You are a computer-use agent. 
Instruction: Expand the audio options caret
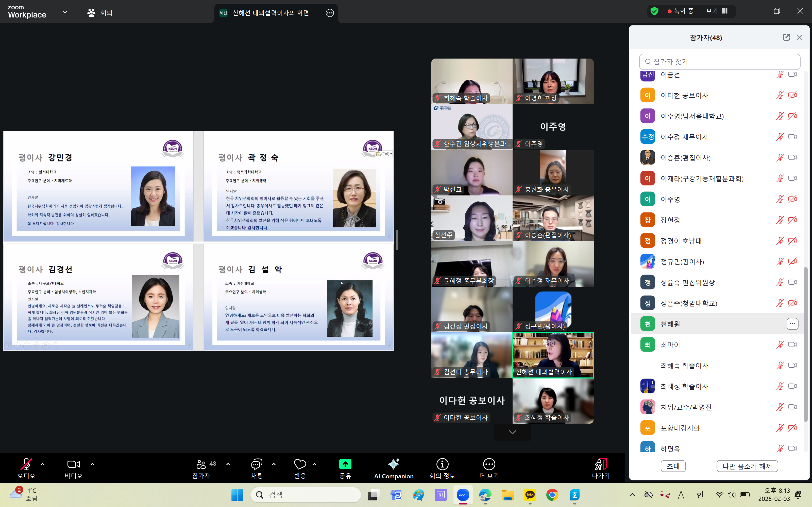(x=43, y=464)
